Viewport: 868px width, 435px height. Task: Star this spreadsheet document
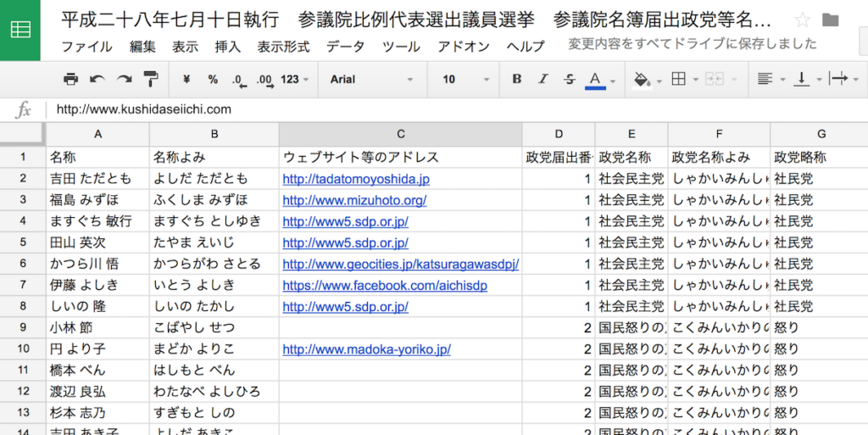tap(802, 20)
